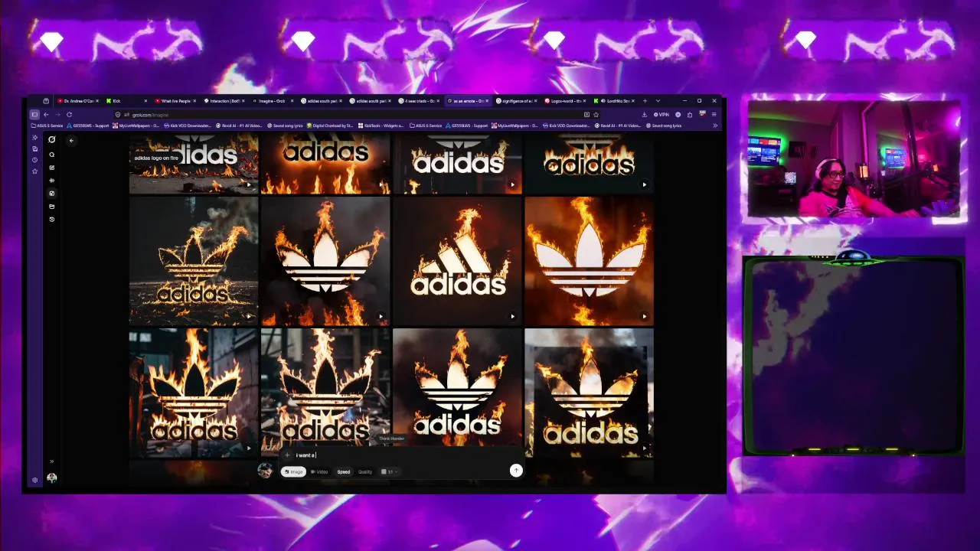
Task: Toggle the VPN button
Action: 661,115
